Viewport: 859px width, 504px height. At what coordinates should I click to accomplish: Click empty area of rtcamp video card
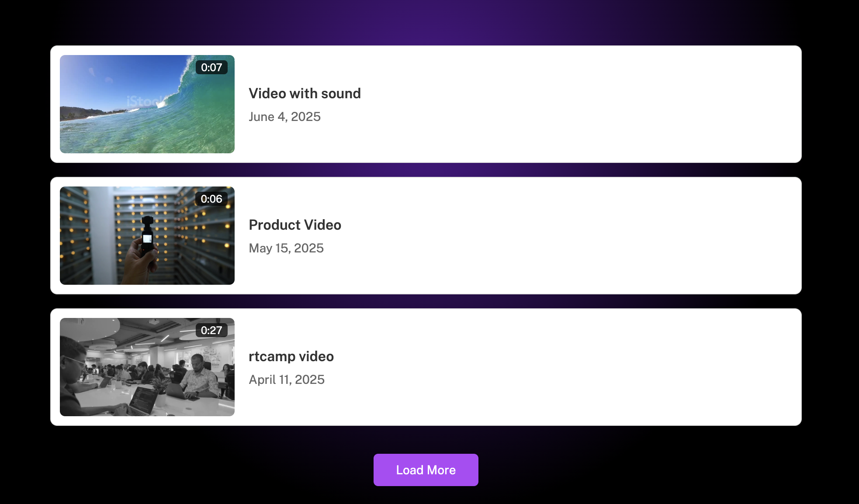click(x=568, y=367)
